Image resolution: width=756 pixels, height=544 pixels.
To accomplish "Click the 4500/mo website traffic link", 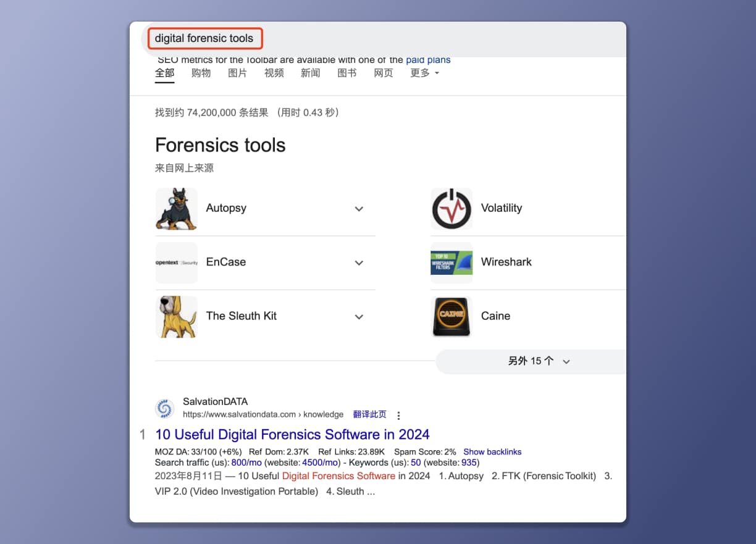I will point(321,462).
